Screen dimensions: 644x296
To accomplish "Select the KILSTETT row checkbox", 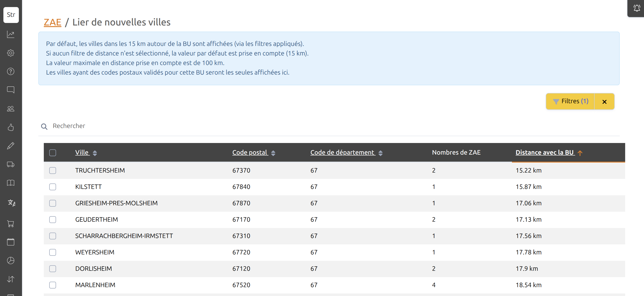I will (52, 187).
